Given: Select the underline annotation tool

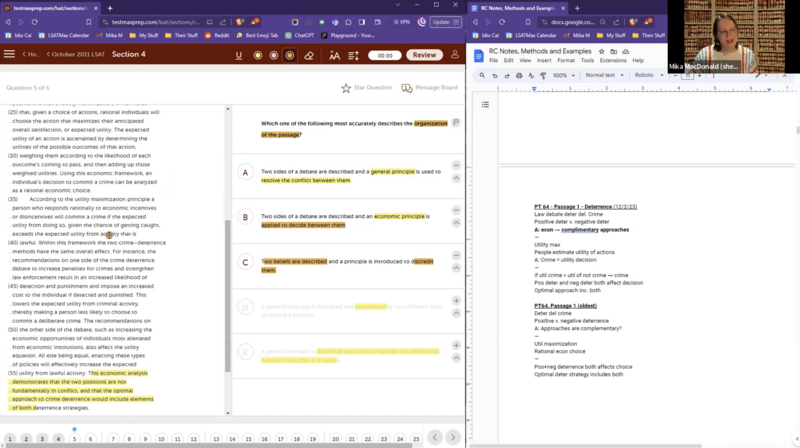Looking at the screenshot, I should (x=239, y=55).
